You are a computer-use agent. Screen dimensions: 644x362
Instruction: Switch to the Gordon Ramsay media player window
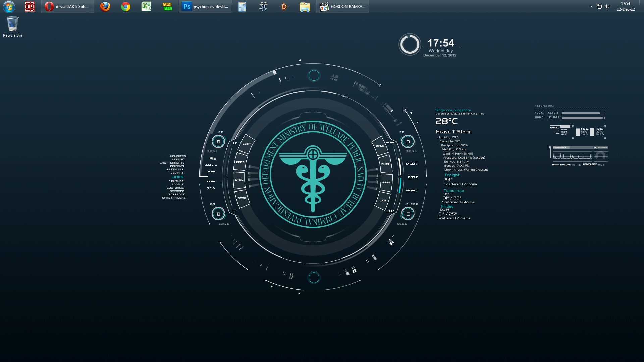coord(343,6)
